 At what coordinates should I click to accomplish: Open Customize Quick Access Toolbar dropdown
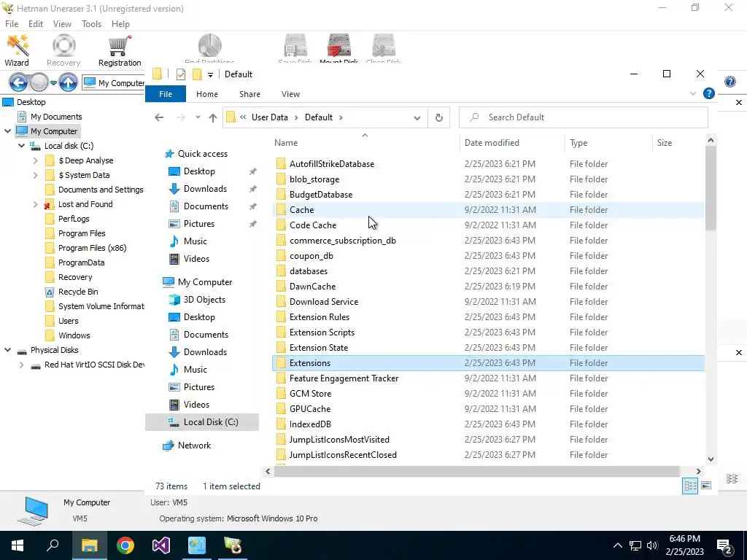coord(210,75)
